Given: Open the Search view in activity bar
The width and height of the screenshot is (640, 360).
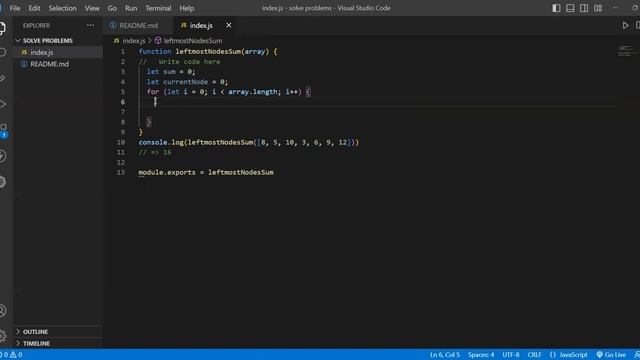Looking at the screenshot, I should 2,52.
